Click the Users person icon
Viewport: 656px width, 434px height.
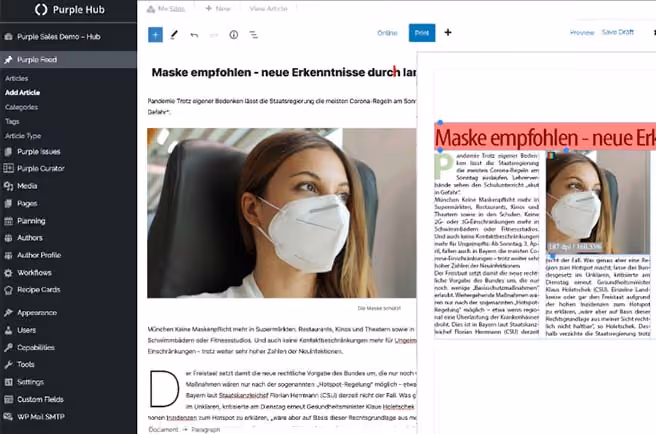(8, 330)
